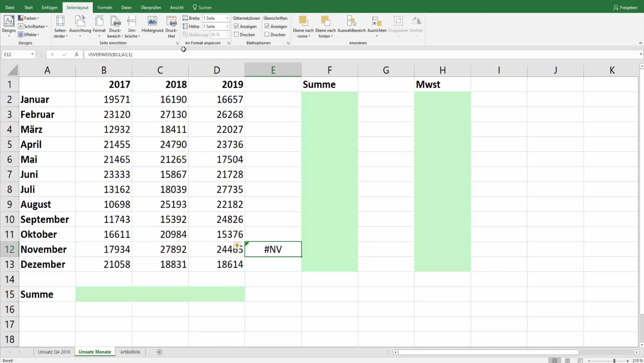Screen dimensions: 644x363
Task: Switch to Normal view in status bar
Action: click(x=554, y=360)
